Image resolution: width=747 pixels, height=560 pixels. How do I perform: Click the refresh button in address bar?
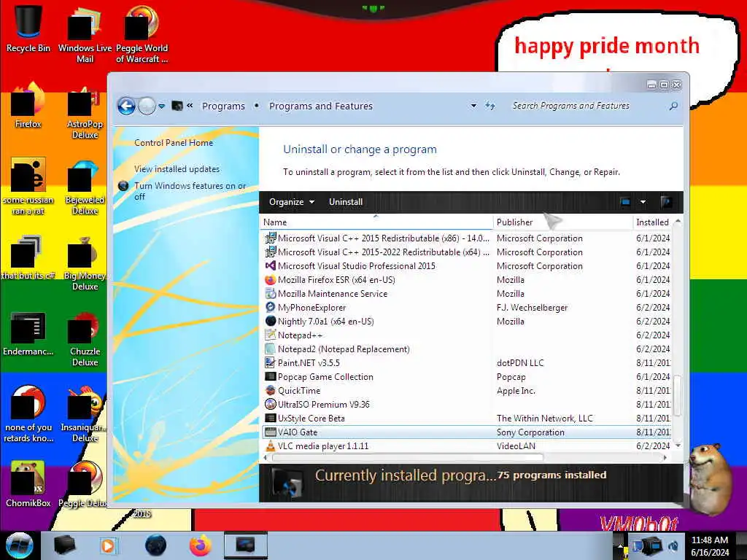(490, 106)
